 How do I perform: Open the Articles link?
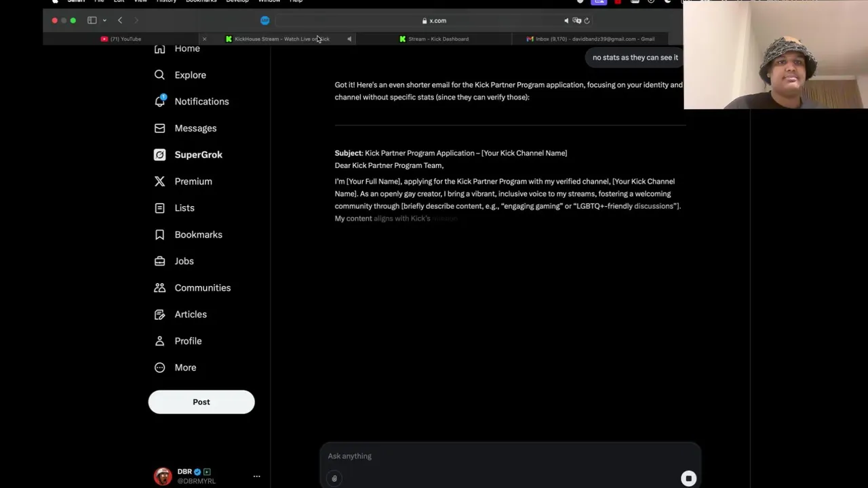[x=191, y=314]
